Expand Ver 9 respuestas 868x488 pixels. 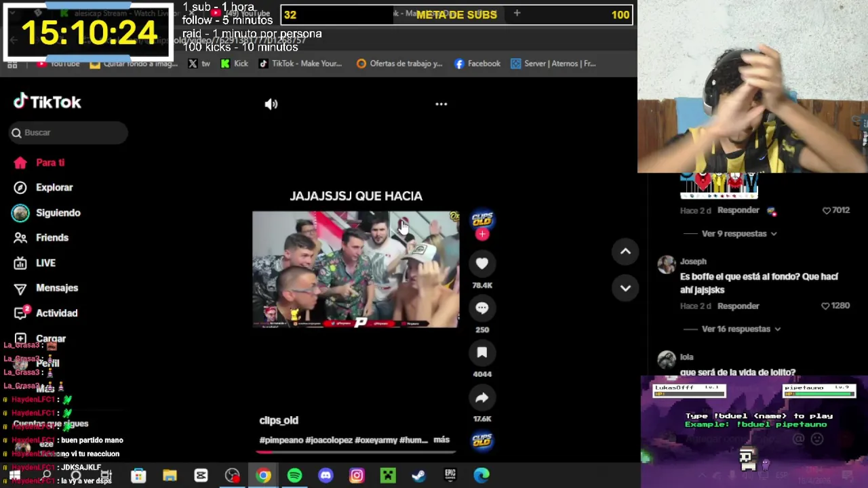point(739,234)
